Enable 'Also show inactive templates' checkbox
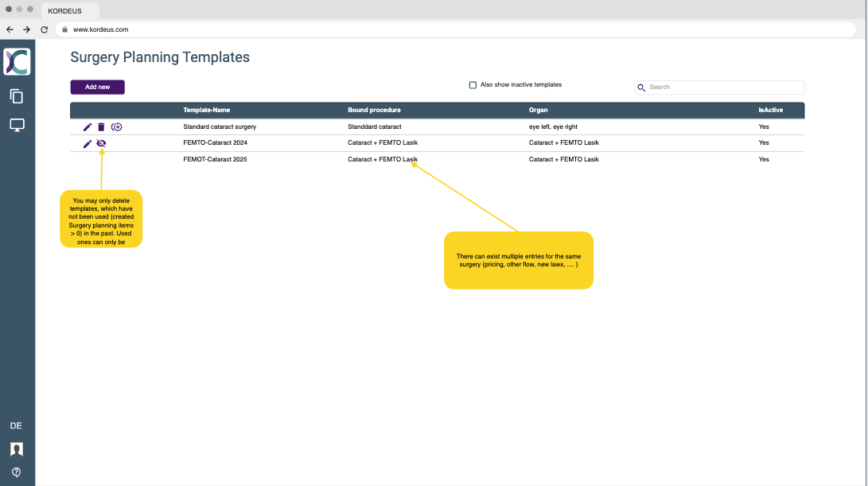The image size is (868, 486). [x=473, y=85]
